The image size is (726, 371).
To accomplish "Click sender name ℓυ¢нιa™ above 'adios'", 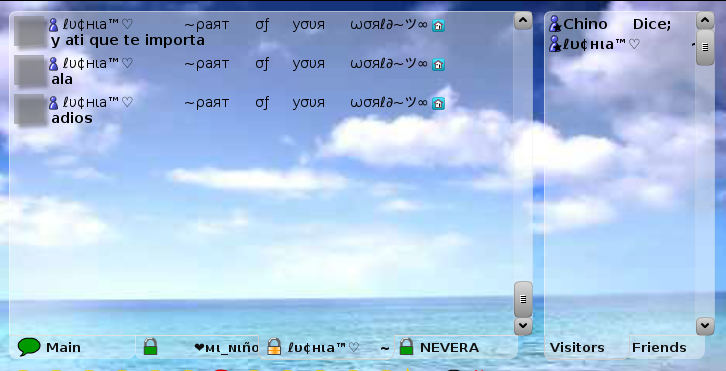I will 98,102.
